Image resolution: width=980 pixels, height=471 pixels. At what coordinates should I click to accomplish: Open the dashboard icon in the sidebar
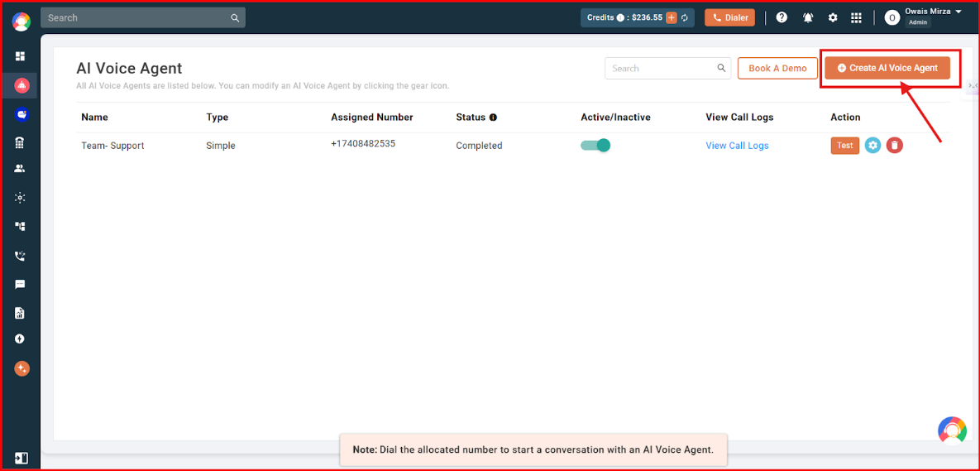(20, 56)
